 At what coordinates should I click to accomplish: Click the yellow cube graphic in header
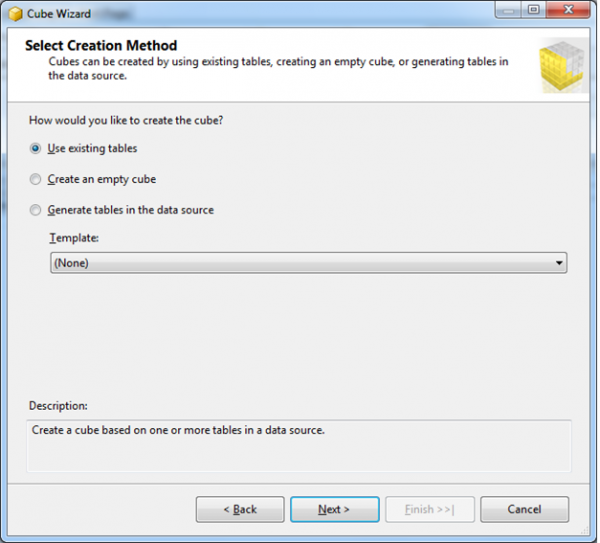561,64
